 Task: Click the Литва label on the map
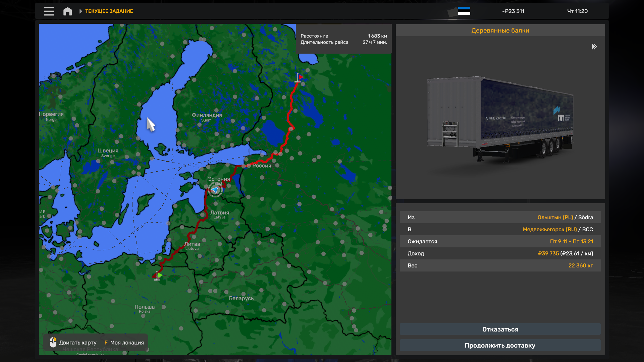(x=192, y=244)
